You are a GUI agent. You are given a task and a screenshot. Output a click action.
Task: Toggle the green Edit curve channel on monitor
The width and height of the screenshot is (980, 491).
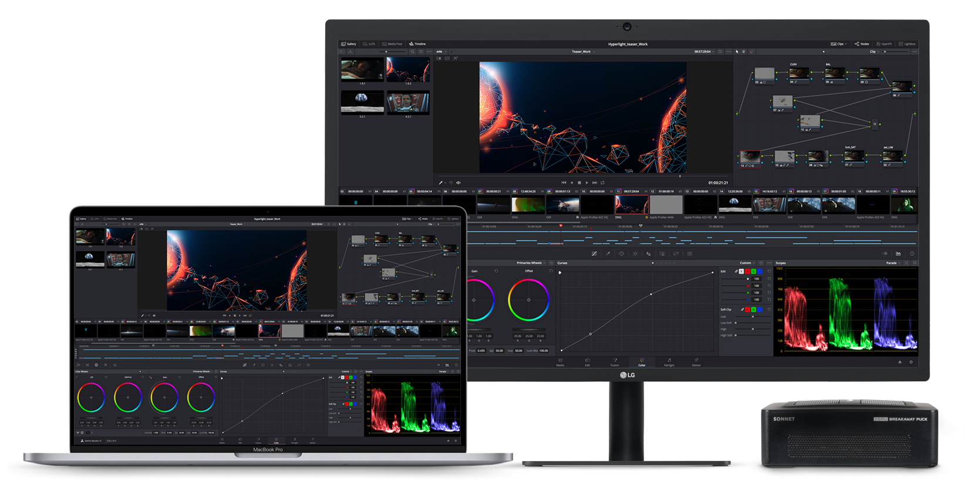pos(753,271)
